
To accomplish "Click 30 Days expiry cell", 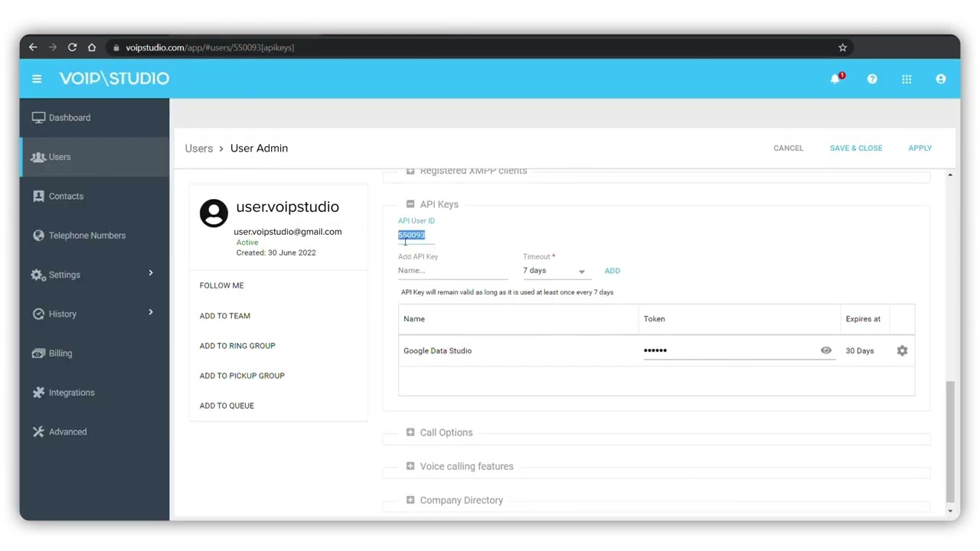I will [x=860, y=351].
